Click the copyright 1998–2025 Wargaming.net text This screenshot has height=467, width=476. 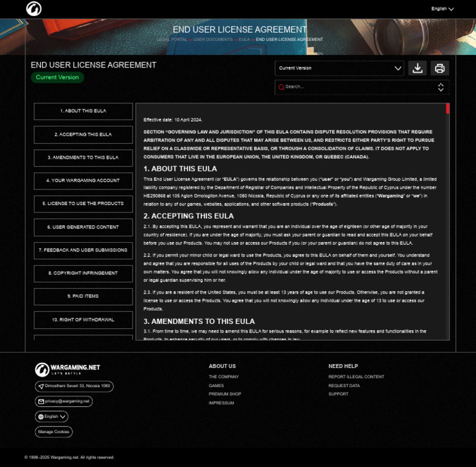pyautogui.click(x=69, y=457)
